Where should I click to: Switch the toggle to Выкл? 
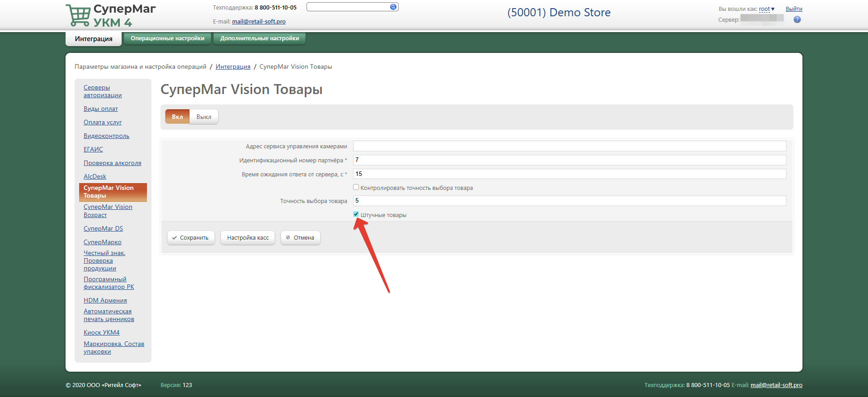coord(204,117)
